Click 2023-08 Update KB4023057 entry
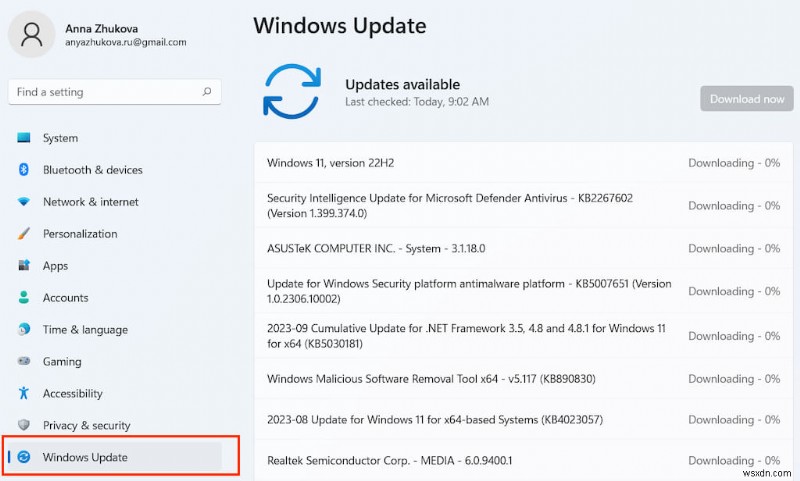 click(x=435, y=420)
